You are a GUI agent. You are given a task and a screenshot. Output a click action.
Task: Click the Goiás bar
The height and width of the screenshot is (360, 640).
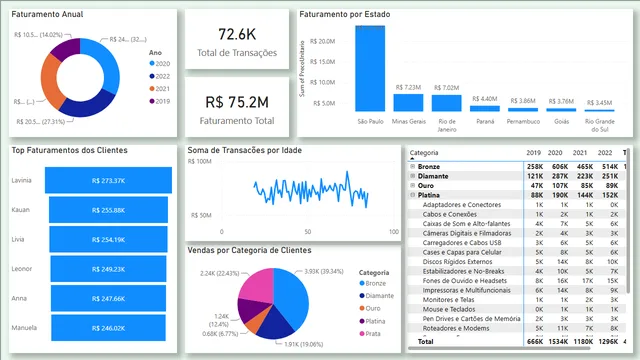pos(561,109)
